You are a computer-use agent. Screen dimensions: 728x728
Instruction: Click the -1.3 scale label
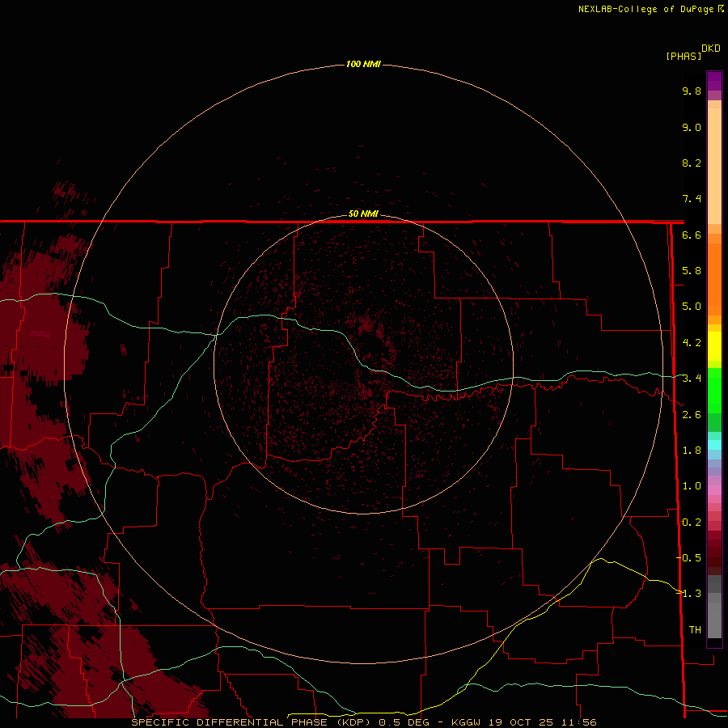tap(688, 594)
